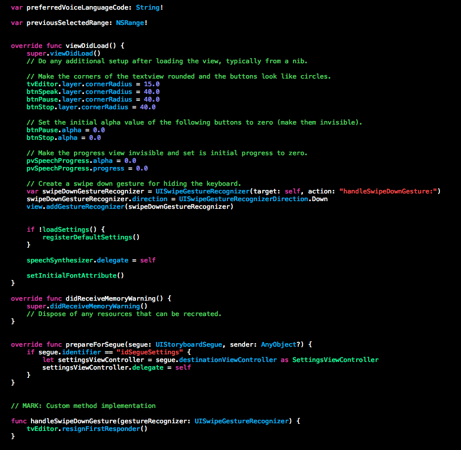Select the String! type on the first line
Image resolution: width=461 pixels, height=450 pixels.
point(149,7)
